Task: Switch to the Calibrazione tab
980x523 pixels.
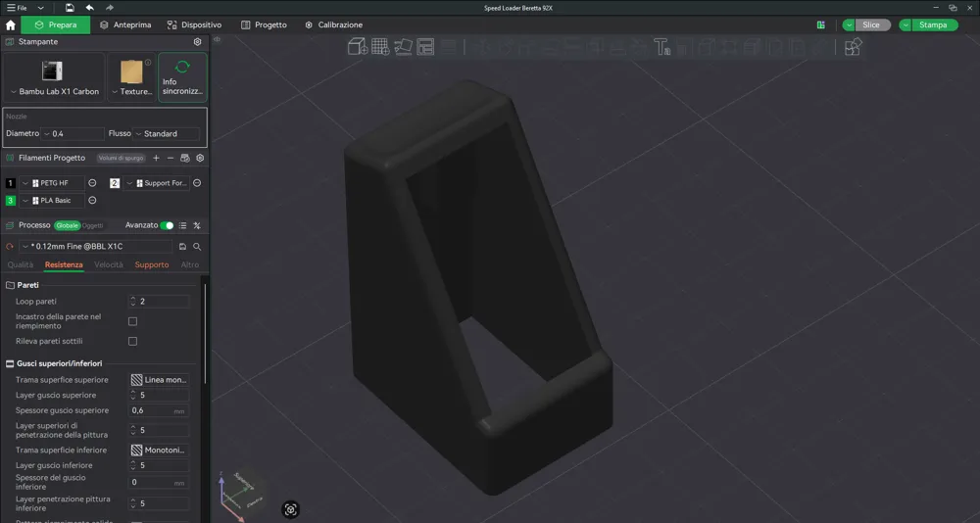Action: pyautogui.click(x=334, y=25)
